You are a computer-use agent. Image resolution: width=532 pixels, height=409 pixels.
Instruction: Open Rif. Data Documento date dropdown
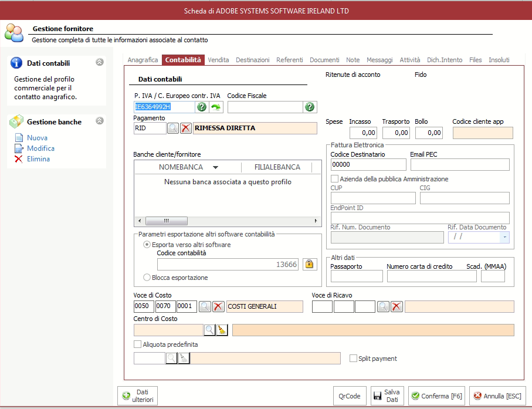click(504, 237)
